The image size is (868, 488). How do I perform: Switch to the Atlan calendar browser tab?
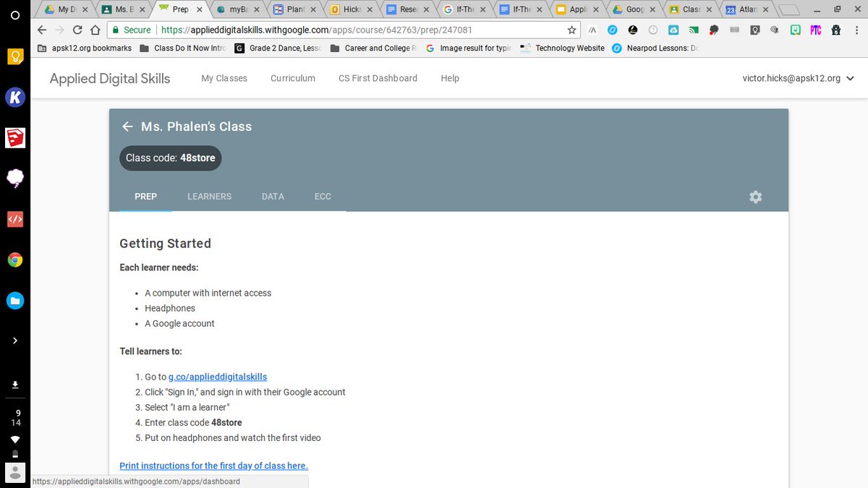(x=746, y=9)
